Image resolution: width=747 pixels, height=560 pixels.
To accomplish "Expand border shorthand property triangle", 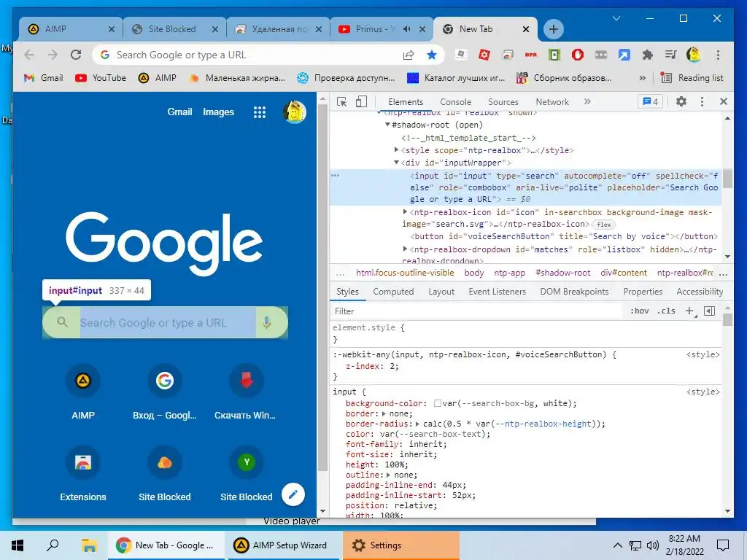I will [x=384, y=413].
